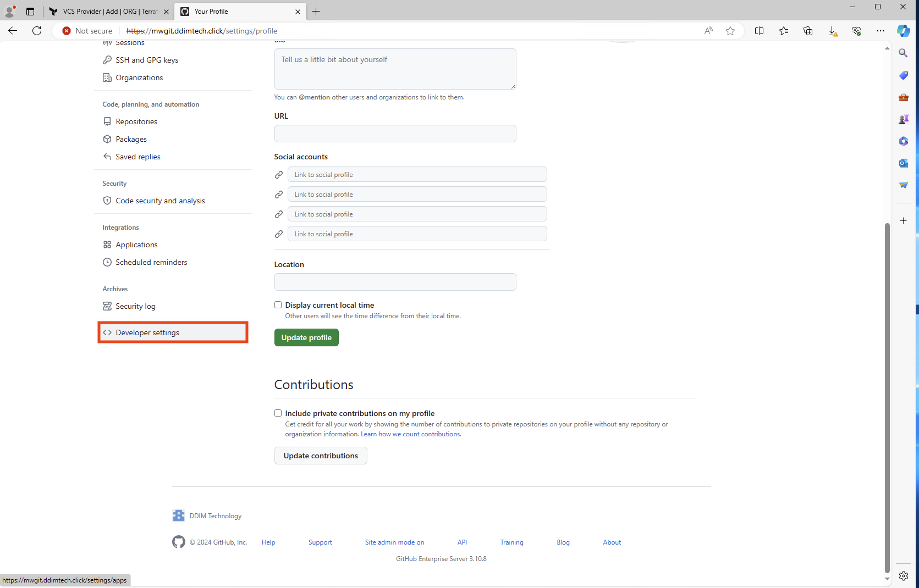Screen dimensions: 919x588
Task: Toggle split screen view
Action: point(760,31)
